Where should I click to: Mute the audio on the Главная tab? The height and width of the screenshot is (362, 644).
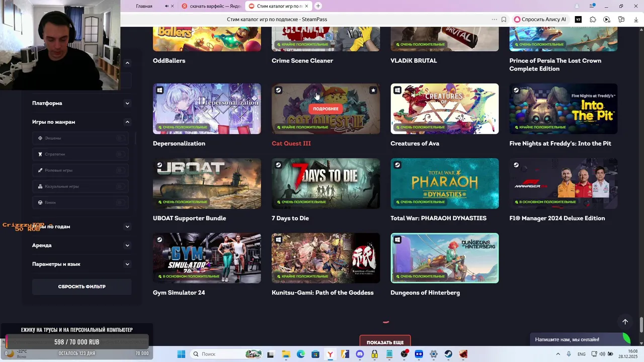click(x=167, y=6)
